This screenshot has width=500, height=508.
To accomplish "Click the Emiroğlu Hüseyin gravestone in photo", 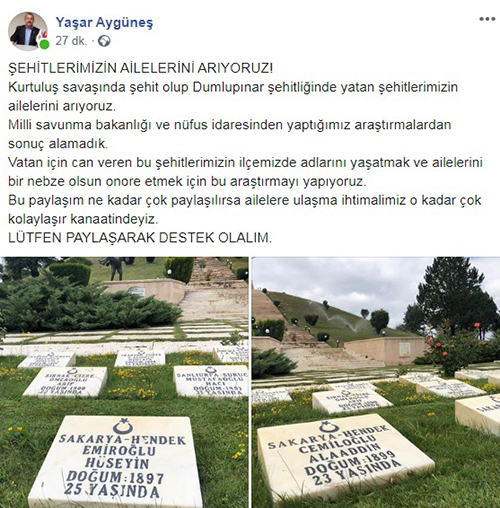I will 117,462.
